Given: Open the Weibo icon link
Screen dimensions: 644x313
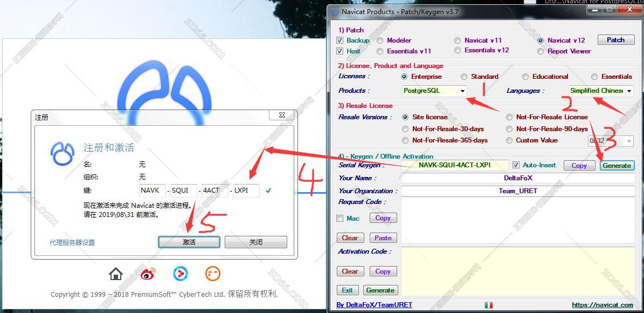Looking at the screenshot, I should pyautogui.click(x=148, y=274).
